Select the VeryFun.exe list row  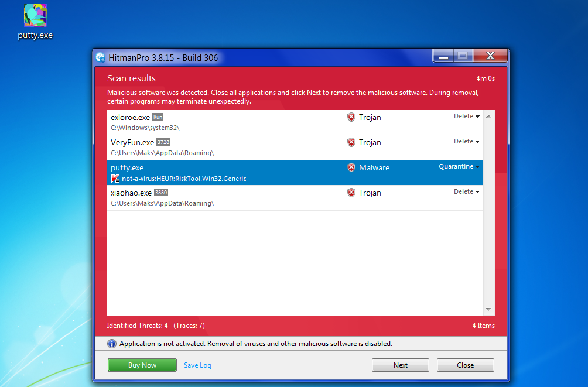pos(295,148)
